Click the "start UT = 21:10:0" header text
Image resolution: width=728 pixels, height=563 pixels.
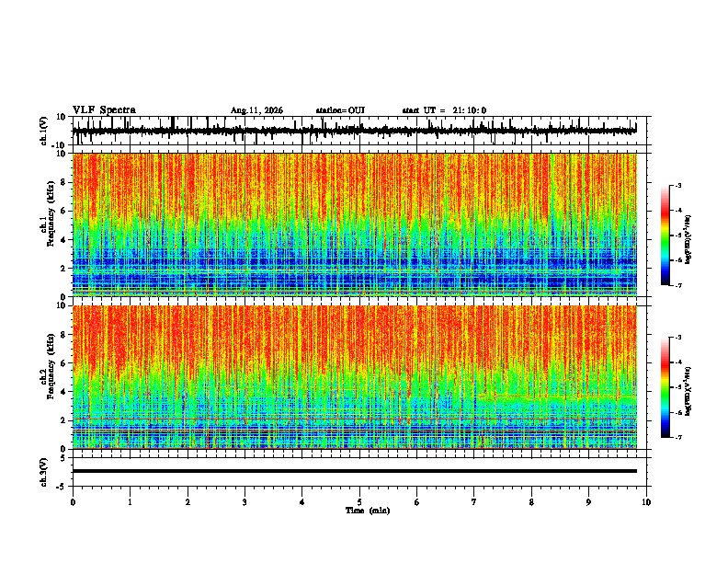(x=444, y=110)
